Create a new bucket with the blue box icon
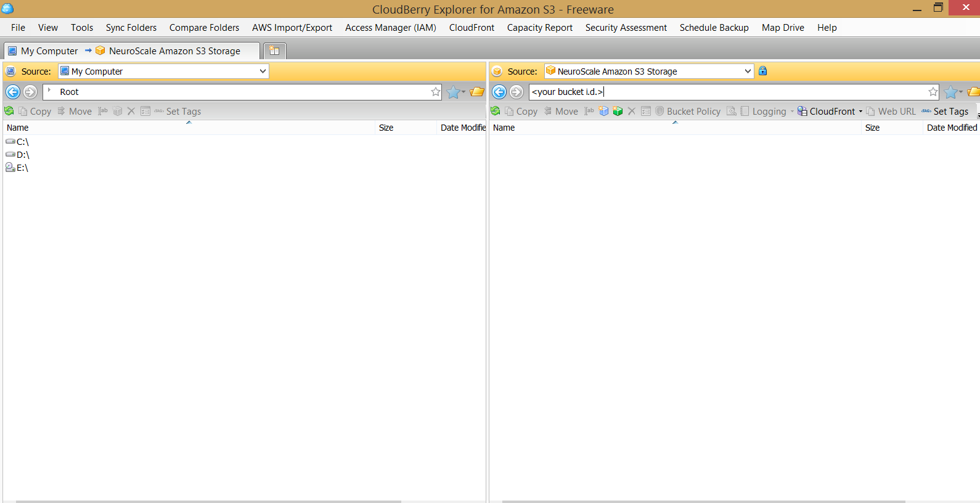This screenshot has width=980, height=503. point(603,111)
